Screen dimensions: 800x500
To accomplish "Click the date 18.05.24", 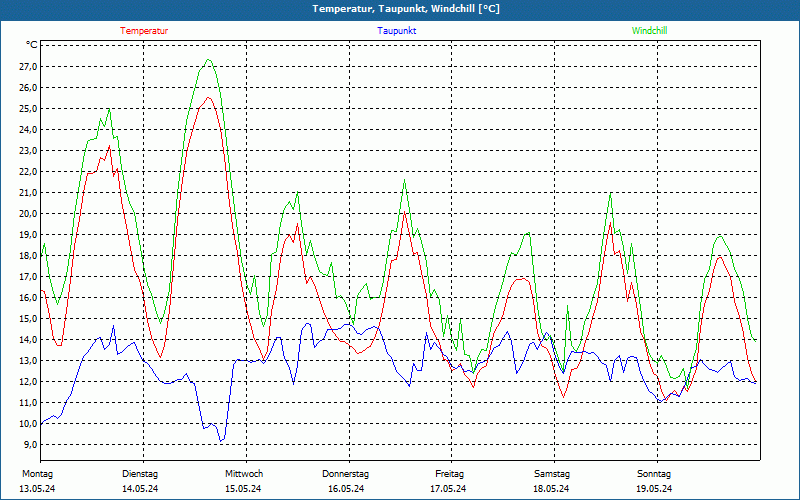I will click(551, 489).
